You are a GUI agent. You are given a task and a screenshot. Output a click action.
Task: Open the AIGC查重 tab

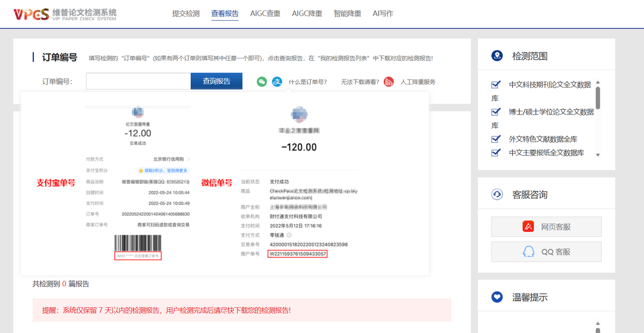tap(265, 14)
